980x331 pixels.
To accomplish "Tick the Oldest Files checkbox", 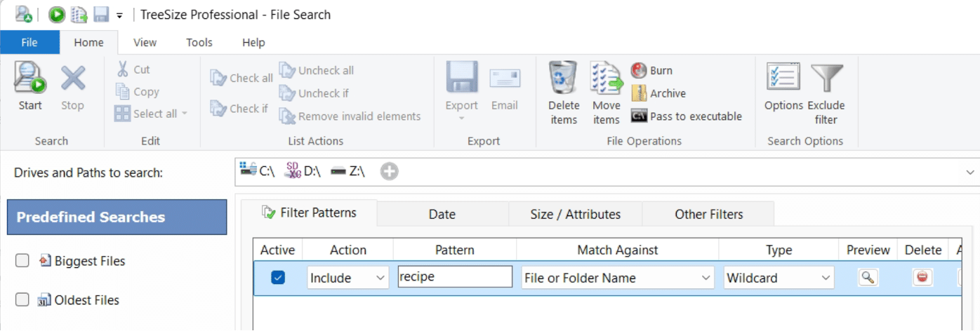I will point(22,300).
